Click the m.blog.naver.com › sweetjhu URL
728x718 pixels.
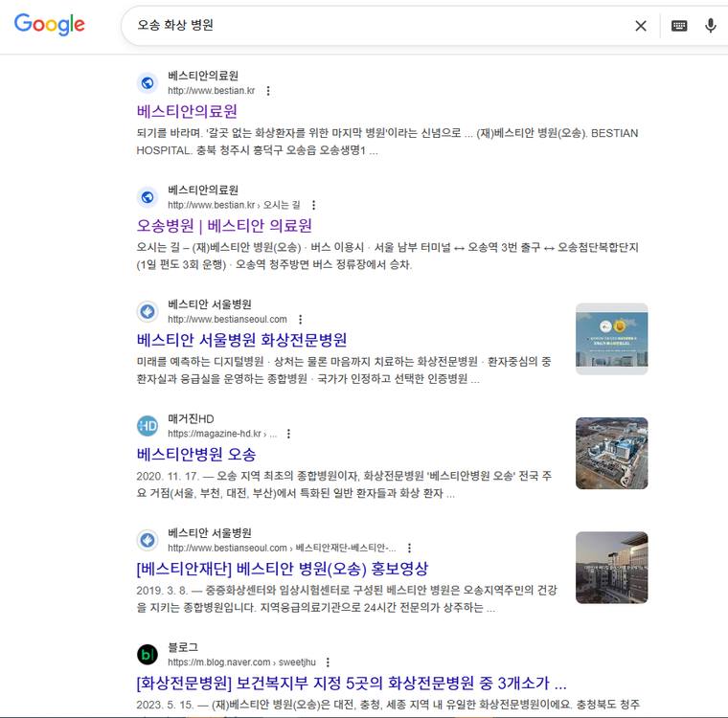[241, 662]
